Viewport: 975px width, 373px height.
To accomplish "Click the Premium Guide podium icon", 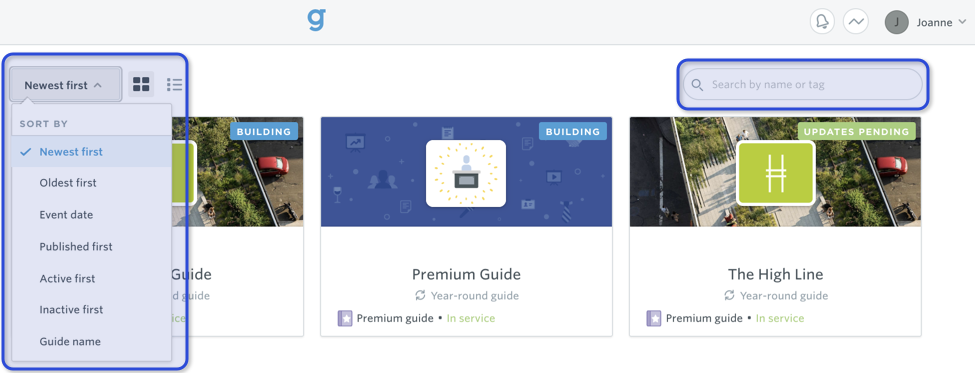I will coord(466,173).
